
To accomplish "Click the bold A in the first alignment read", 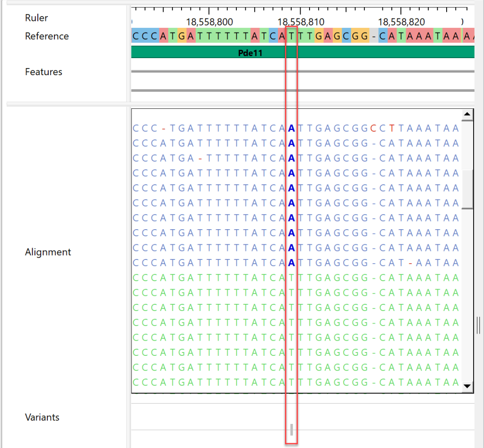I will [291, 128].
